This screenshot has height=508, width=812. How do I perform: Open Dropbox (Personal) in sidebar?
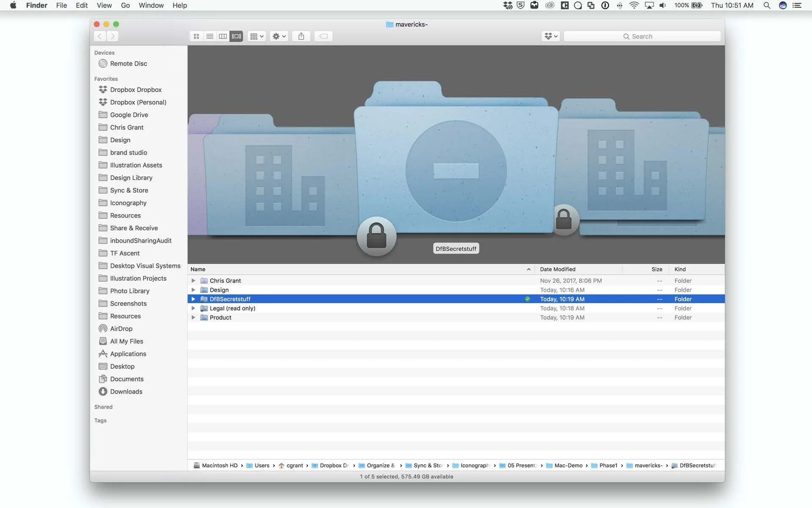[138, 102]
